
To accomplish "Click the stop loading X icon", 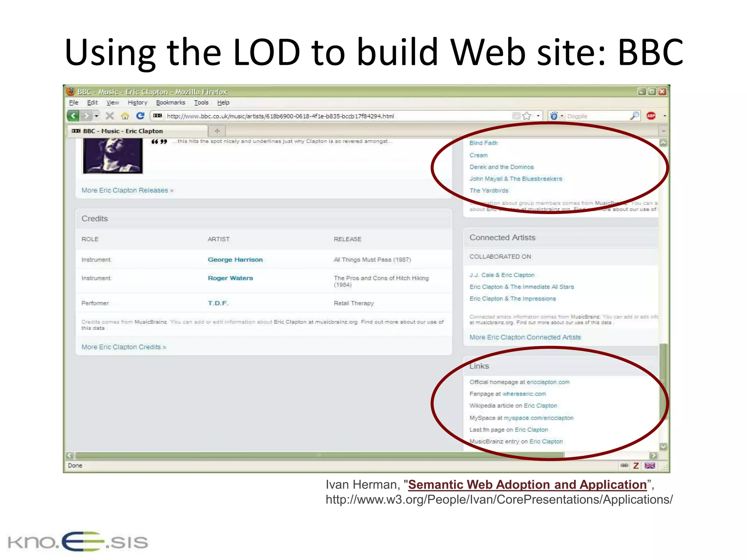I will click(x=110, y=116).
